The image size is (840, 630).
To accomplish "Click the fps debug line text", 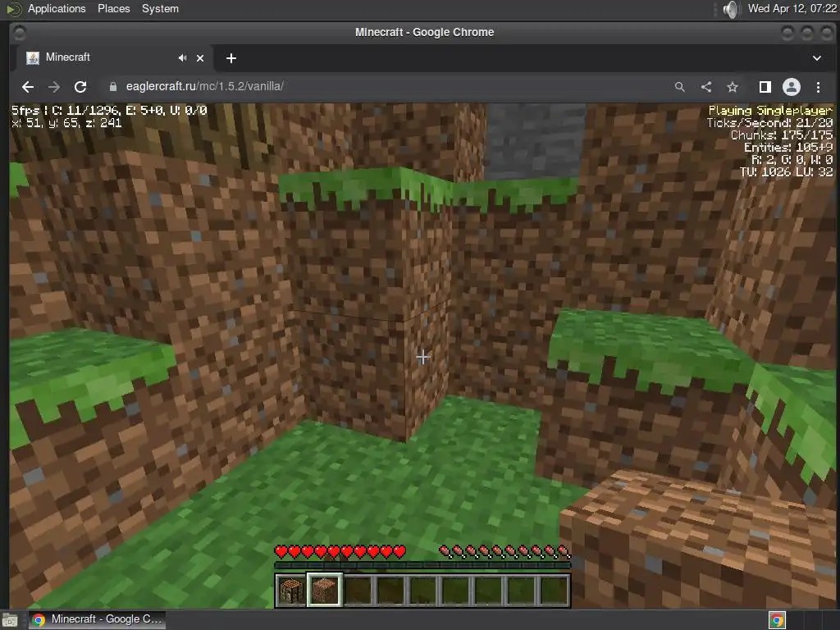I will (109, 111).
